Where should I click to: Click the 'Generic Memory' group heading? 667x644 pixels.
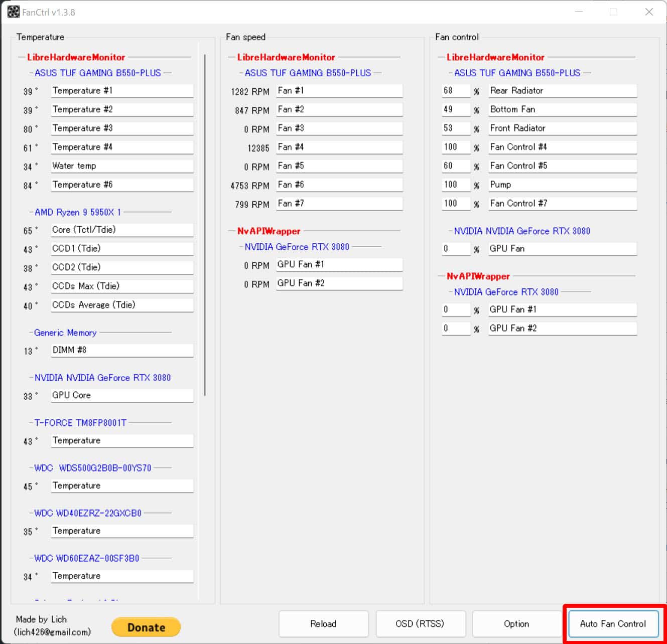pos(65,333)
